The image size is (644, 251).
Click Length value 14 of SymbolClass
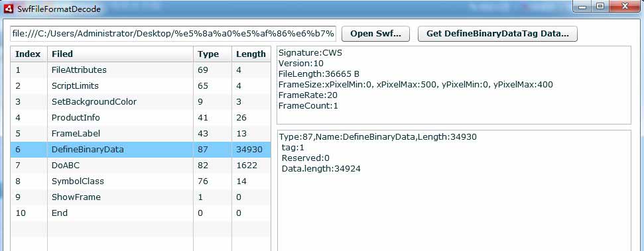(241, 181)
